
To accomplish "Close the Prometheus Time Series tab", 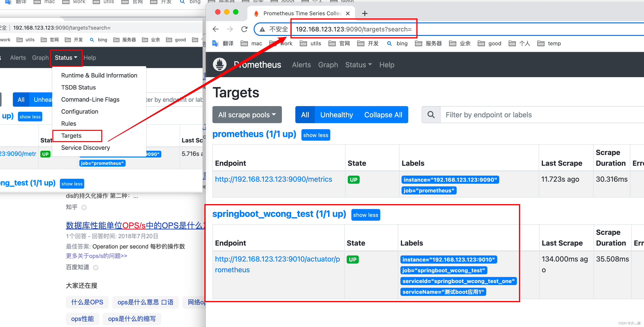I will click(348, 13).
